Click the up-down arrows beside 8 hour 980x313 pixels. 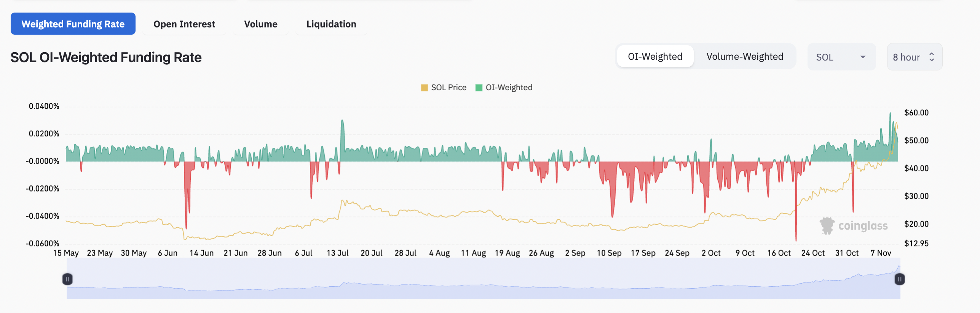932,57
